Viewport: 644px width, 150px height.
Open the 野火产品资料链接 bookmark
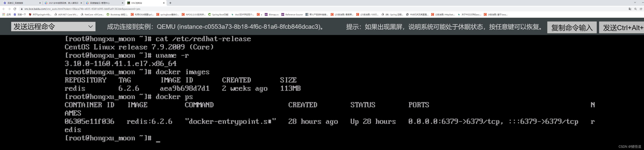point(317,14)
